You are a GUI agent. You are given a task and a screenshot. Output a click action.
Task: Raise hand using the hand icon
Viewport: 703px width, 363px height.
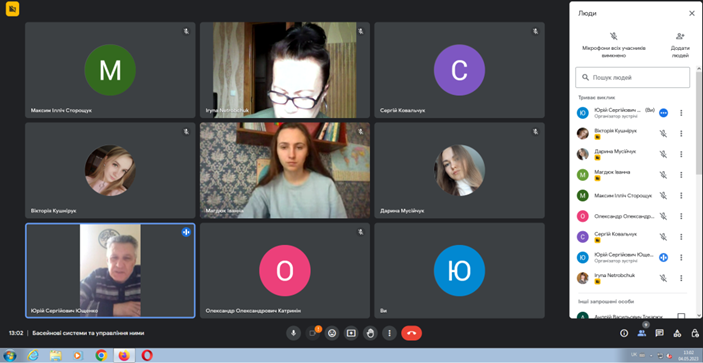pyautogui.click(x=370, y=333)
